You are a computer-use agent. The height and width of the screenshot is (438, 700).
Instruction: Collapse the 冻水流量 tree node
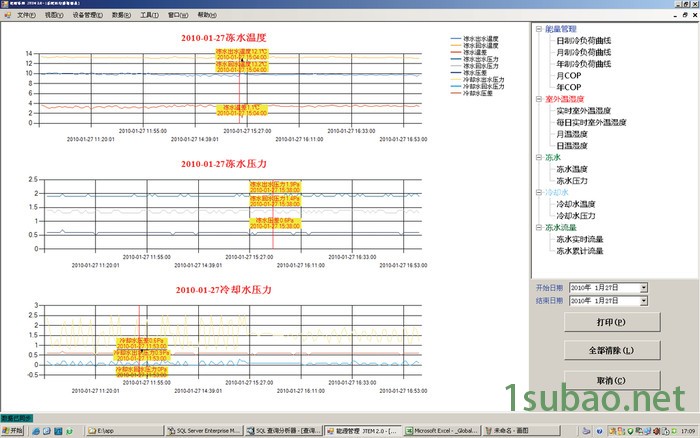click(538, 228)
